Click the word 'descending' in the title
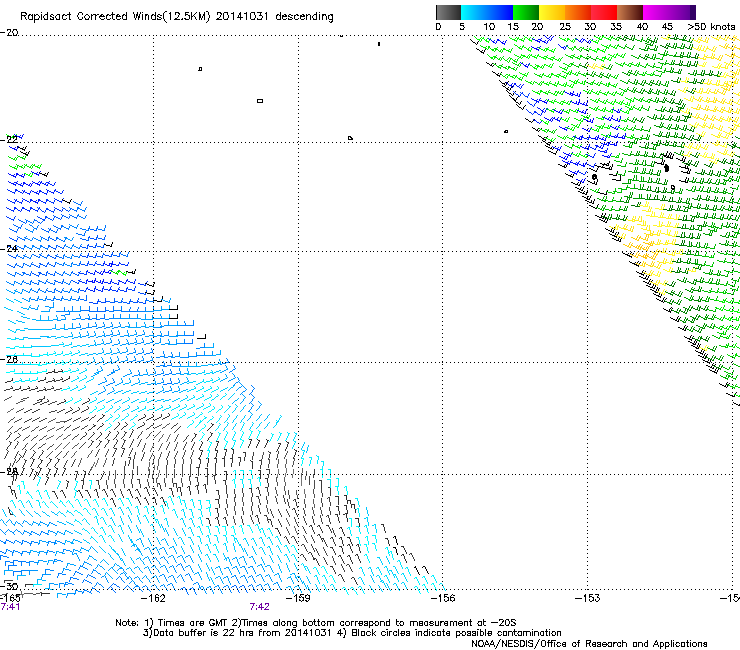740x650 pixels. pos(304,17)
